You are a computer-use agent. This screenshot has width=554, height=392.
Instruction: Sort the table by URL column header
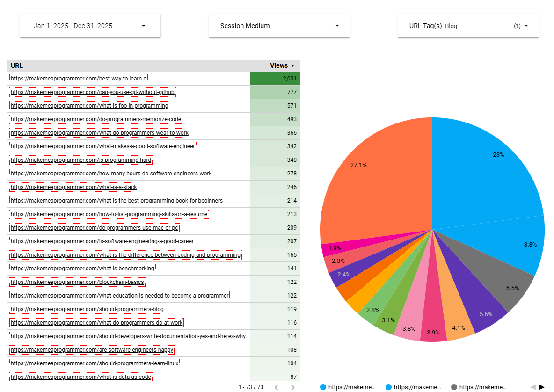[17, 66]
